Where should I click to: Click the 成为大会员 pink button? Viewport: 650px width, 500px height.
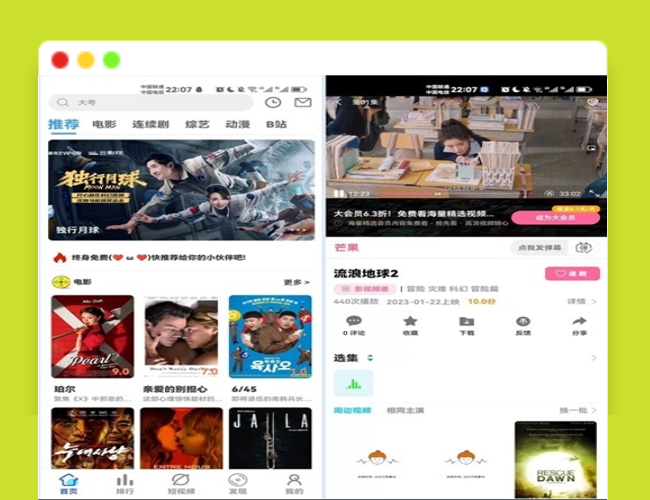(555, 218)
